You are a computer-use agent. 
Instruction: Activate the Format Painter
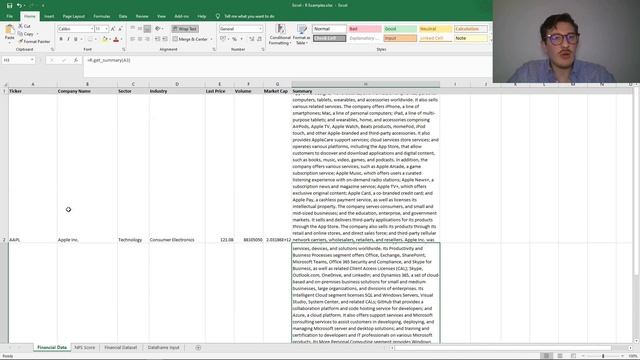tap(34, 41)
